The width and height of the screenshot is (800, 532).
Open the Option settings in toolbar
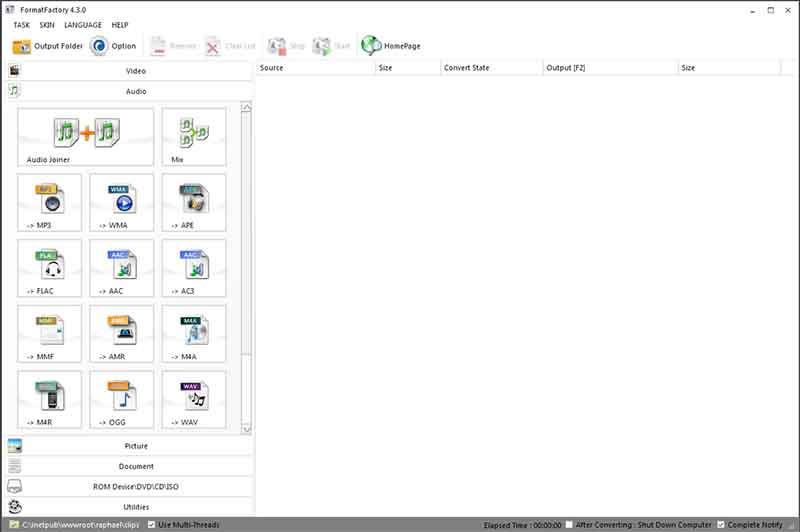(113, 46)
